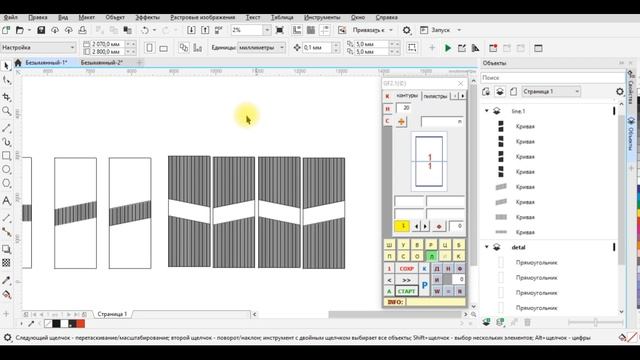Switch to document tab Безымянный-2*
640x360 pixels.
[x=102, y=62]
